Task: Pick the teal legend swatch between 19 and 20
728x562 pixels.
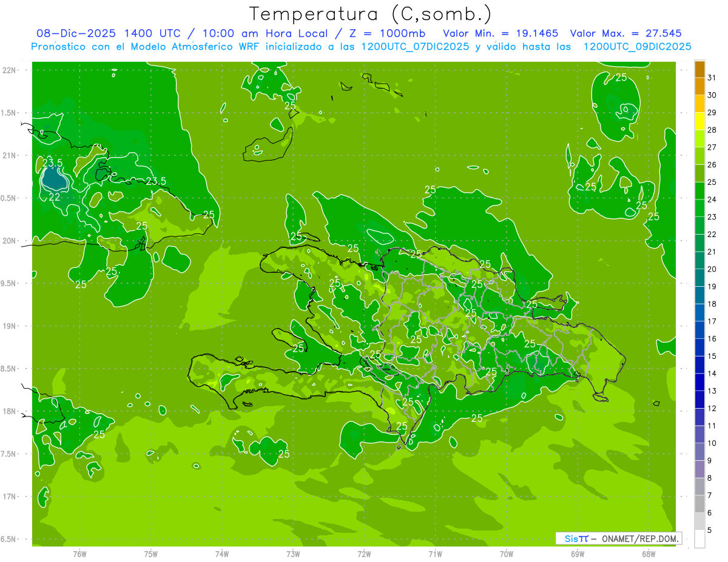Action: point(699,278)
